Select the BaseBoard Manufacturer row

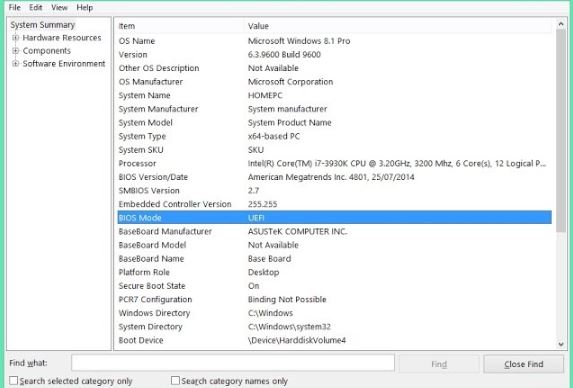334,231
